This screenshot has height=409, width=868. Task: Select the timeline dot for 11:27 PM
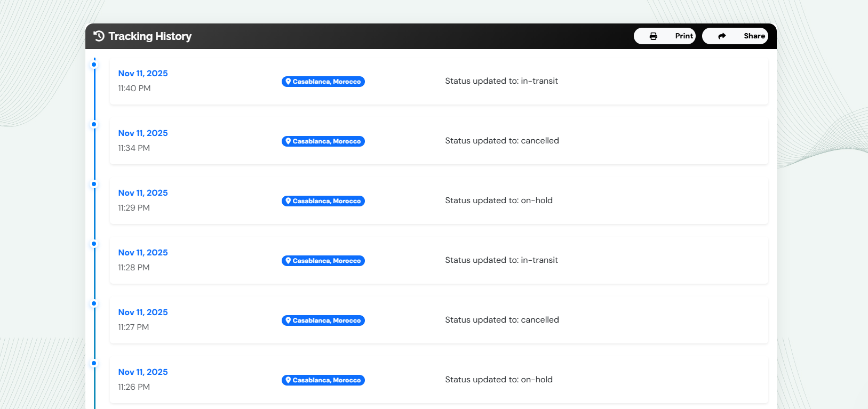pyautogui.click(x=94, y=303)
